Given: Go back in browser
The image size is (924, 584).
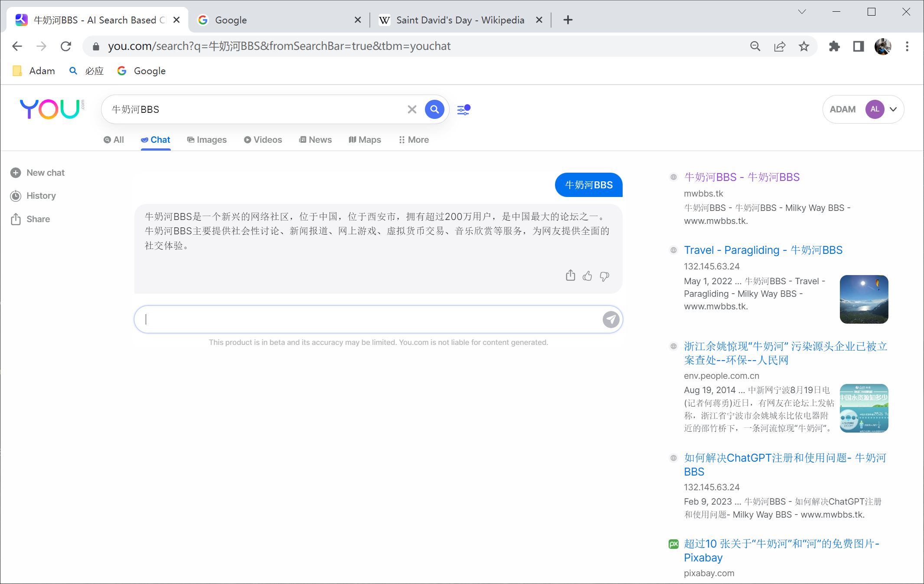Looking at the screenshot, I should [17, 46].
